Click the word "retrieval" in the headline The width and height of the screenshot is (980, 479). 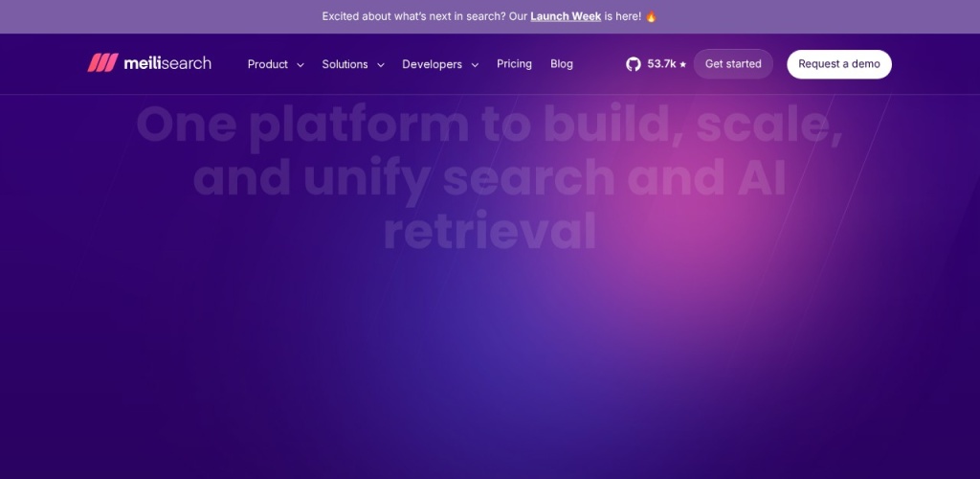click(489, 231)
